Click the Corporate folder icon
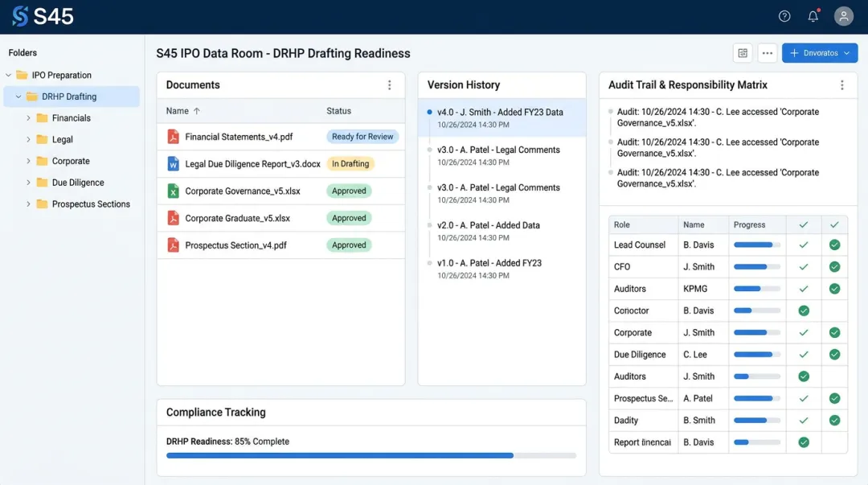This screenshot has height=485, width=868. tap(42, 161)
